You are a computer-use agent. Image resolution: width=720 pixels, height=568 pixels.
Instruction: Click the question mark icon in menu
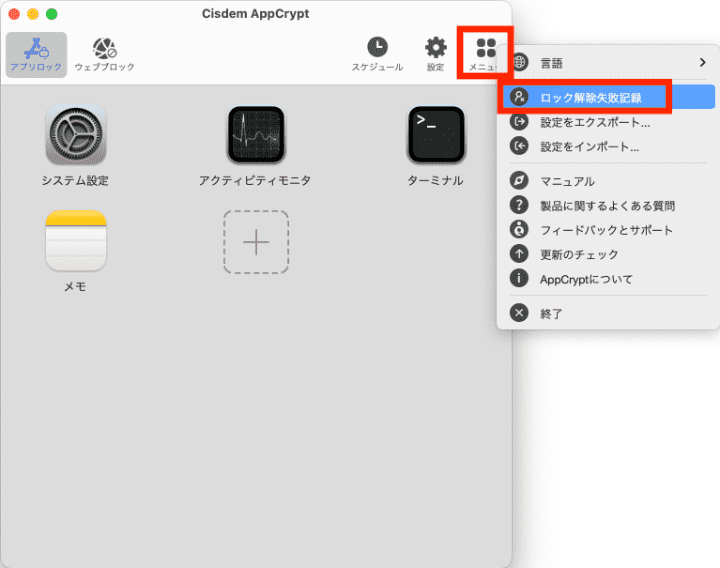(519, 205)
